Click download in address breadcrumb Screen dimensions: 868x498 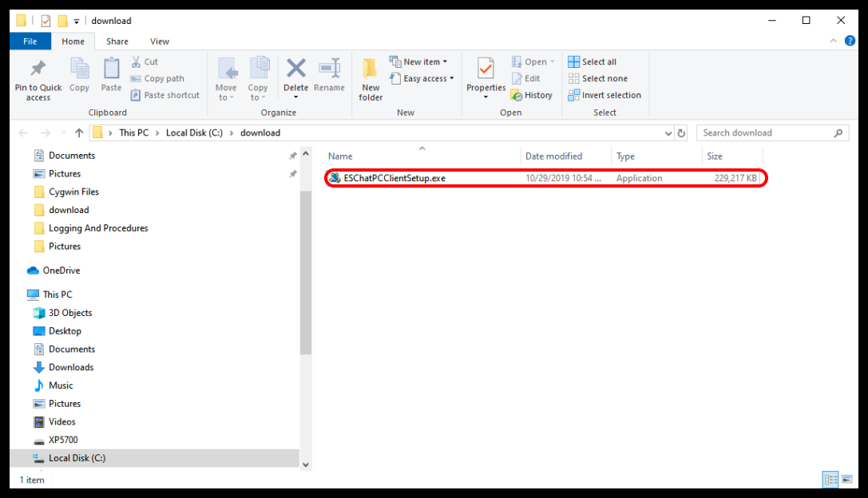coord(260,132)
